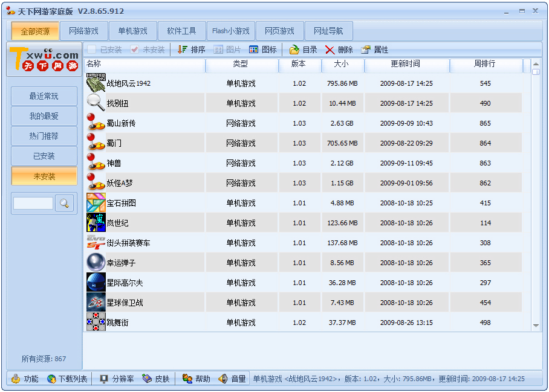Click the magnifier search button in sidebar

point(64,203)
